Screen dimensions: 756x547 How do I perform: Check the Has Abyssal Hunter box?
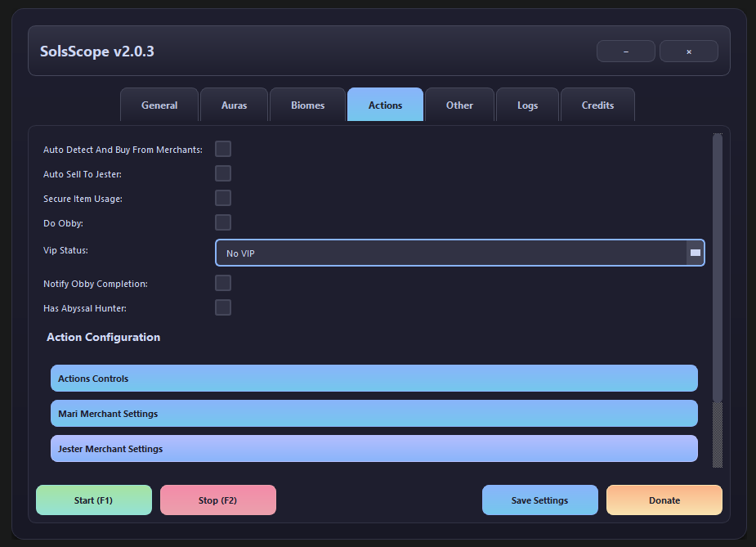click(x=223, y=307)
